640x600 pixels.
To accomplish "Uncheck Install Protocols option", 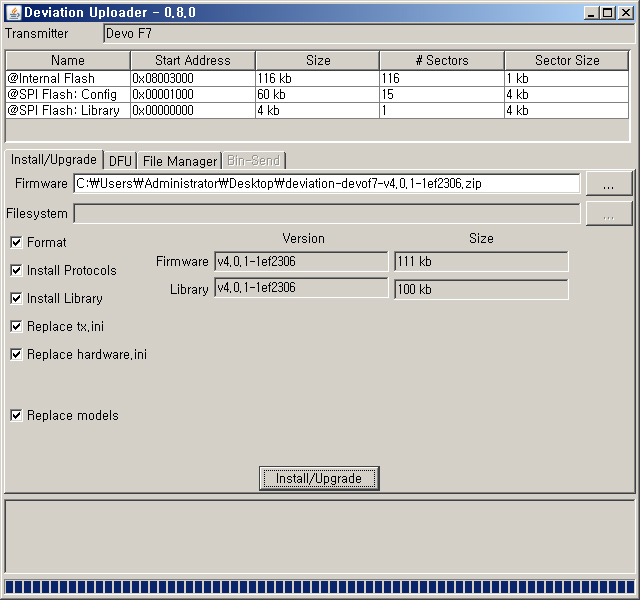I will point(16,270).
